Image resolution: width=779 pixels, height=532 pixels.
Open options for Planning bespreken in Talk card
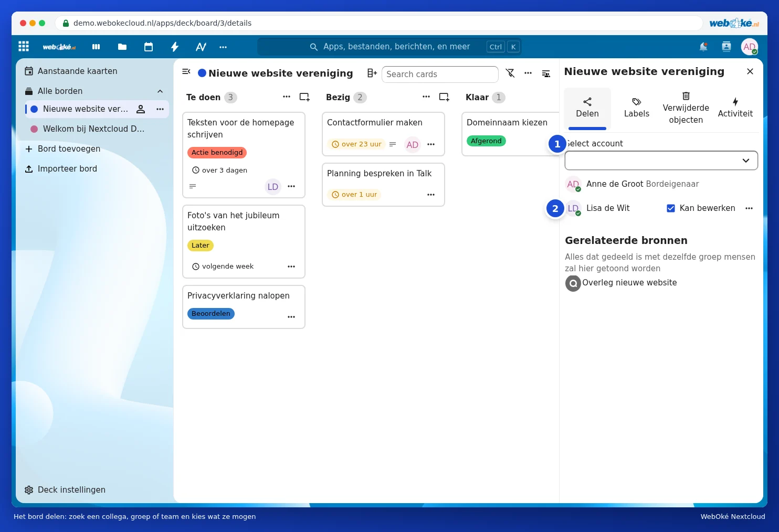click(431, 195)
